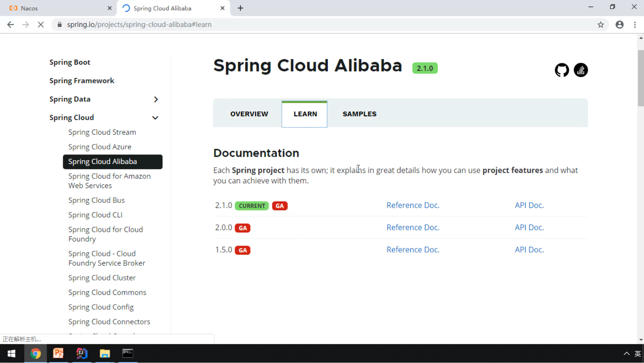Show hidden system tray icons
The height and width of the screenshot is (363, 644).
click(626, 354)
